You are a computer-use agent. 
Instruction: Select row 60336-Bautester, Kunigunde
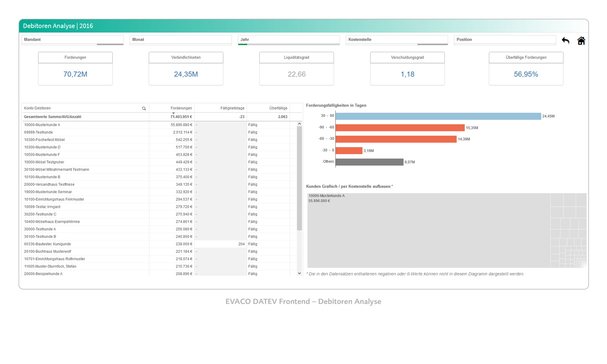tap(159, 244)
